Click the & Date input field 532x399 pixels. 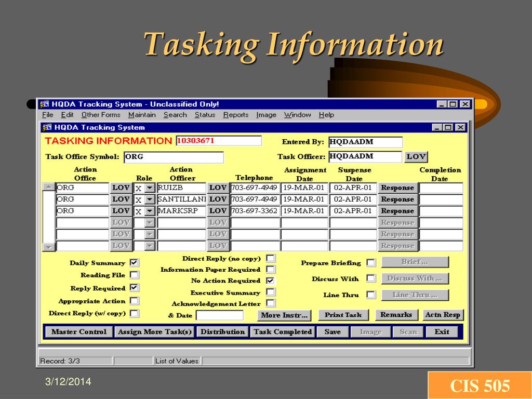[220, 315]
